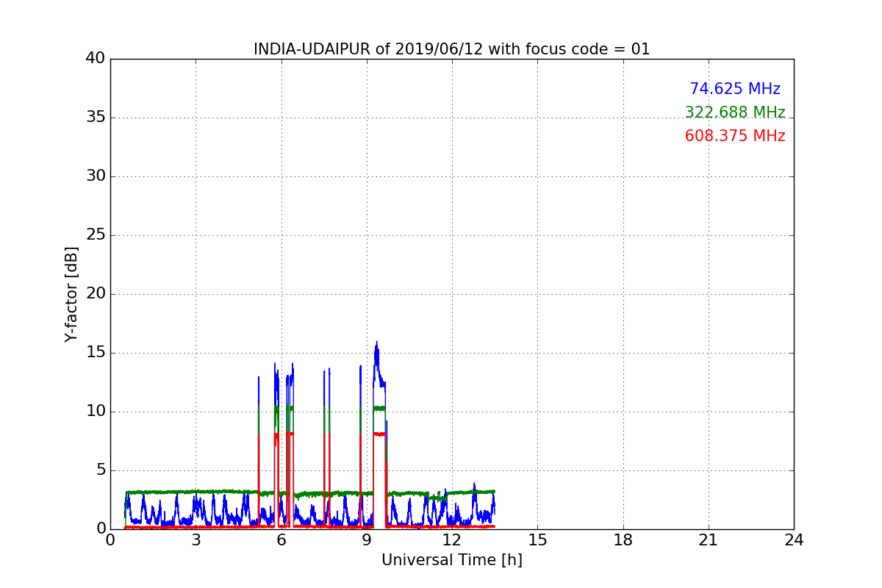Click the x-axis tick label 6
The height and width of the screenshot is (588, 882).
(x=281, y=540)
